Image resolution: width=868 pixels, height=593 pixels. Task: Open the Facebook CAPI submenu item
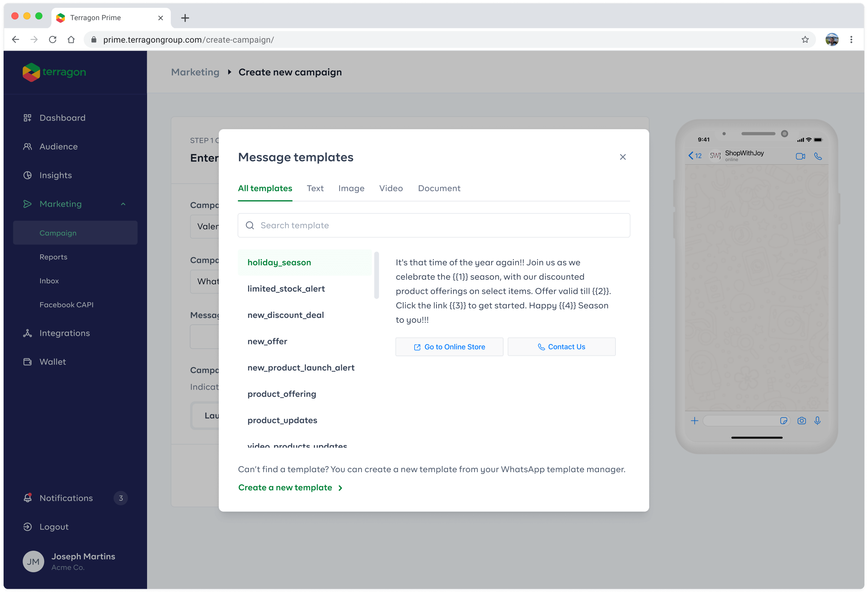click(x=66, y=305)
